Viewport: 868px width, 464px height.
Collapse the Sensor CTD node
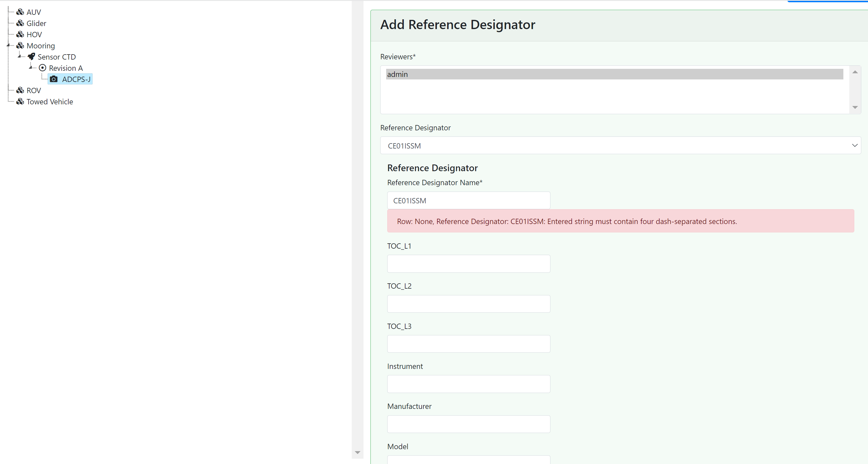click(x=20, y=56)
